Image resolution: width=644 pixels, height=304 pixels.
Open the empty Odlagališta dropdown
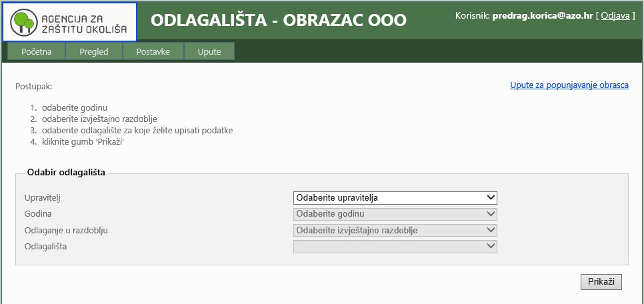coord(395,246)
